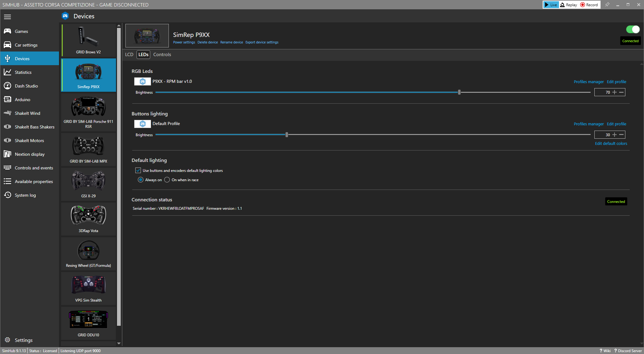Viewport: 644px width, 354px height.
Task: Click the device list scroll up arrow
Action: [x=119, y=26]
